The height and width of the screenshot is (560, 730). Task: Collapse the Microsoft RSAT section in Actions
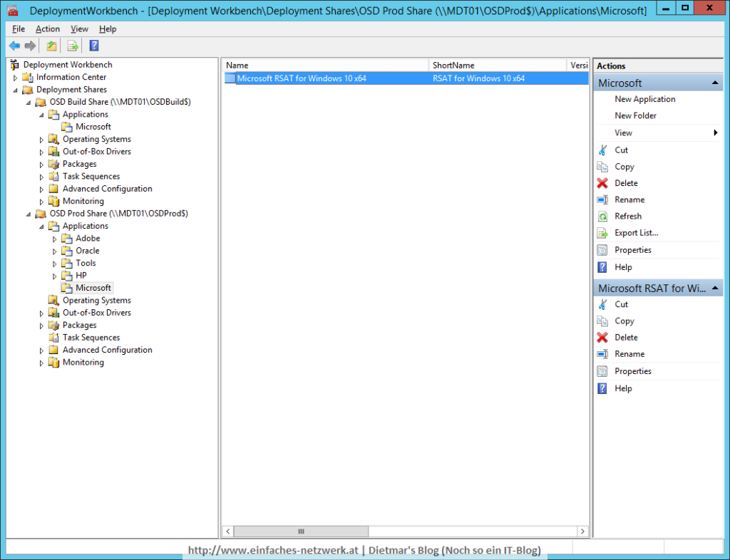pos(714,289)
